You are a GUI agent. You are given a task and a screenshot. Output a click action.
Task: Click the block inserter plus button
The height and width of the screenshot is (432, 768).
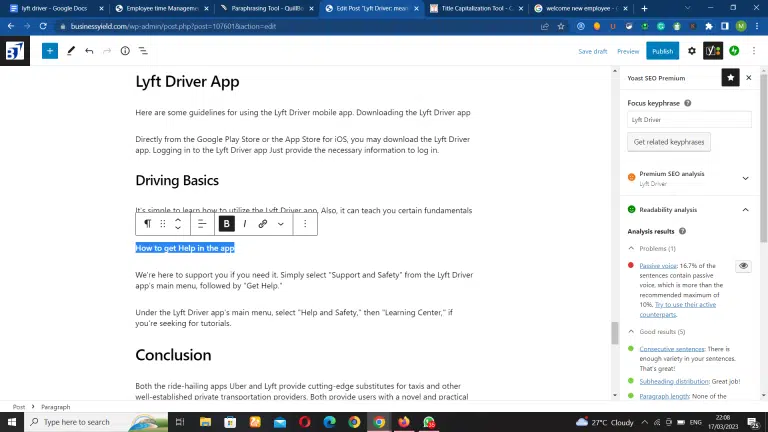49,50
